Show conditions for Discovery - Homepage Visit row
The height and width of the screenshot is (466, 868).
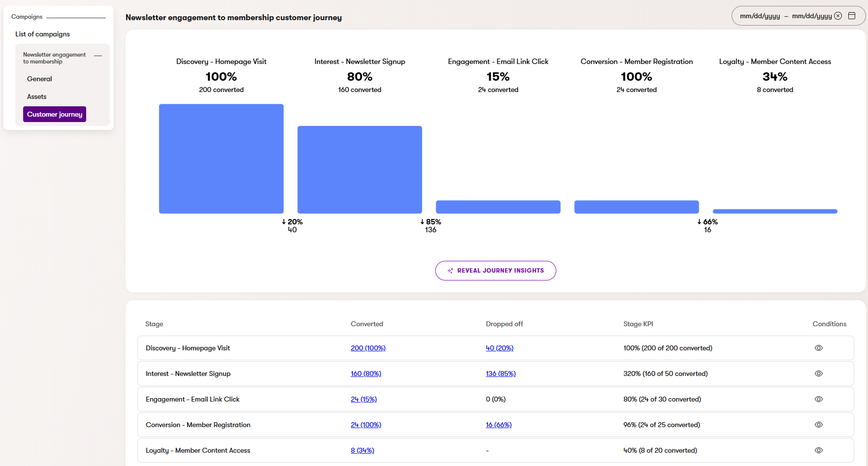tap(819, 347)
